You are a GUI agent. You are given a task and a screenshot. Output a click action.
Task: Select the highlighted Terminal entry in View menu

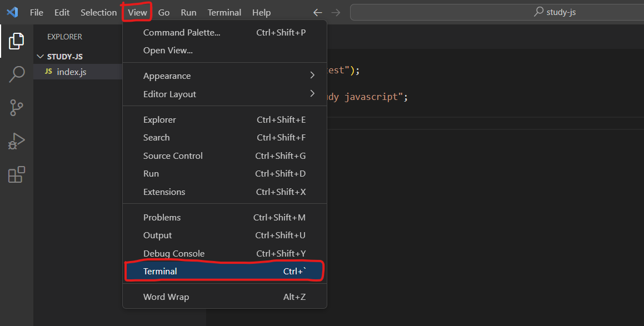pyautogui.click(x=224, y=272)
